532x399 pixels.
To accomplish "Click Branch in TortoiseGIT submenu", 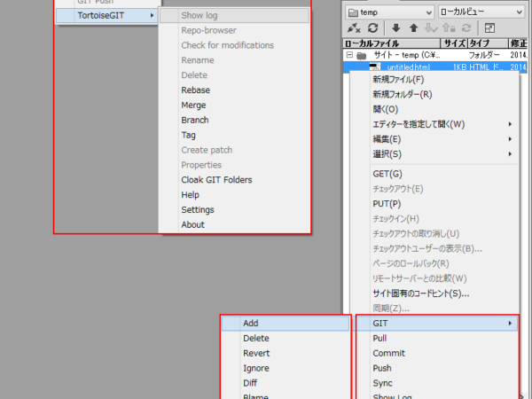I will coord(195,120).
